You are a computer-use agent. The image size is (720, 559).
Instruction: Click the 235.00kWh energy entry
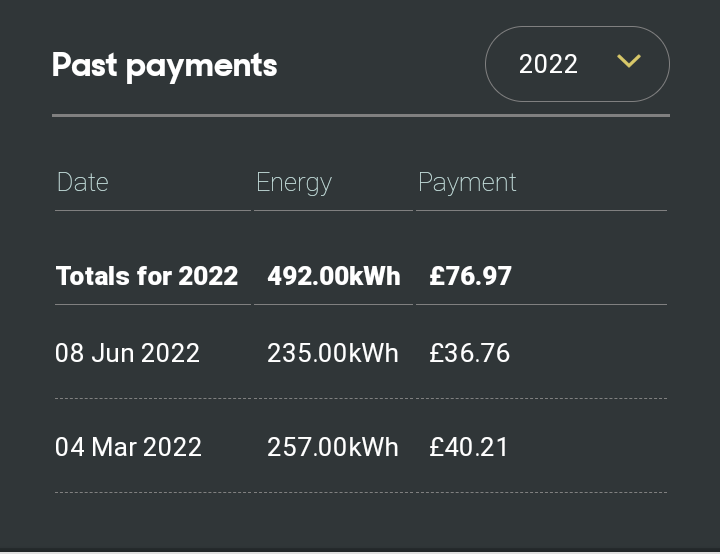click(333, 353)
